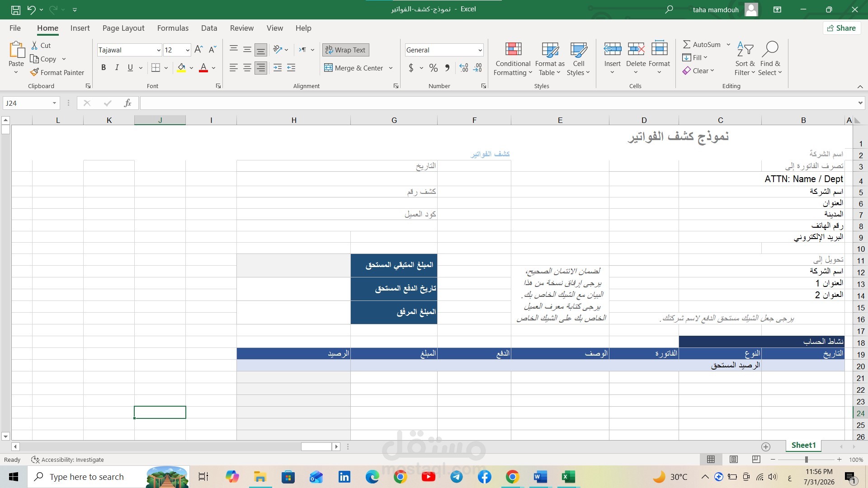Click the Save icon in the title bar
The width and height of the screenshot is (868, 488).
pyautogui.click(x=16, y=9)
